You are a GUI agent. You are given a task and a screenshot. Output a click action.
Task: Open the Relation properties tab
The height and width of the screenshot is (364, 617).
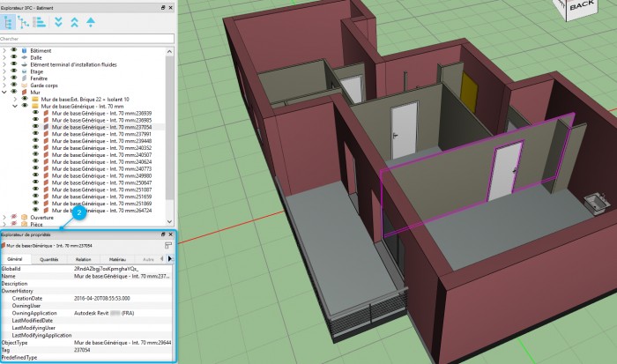[x=83, y=259]
